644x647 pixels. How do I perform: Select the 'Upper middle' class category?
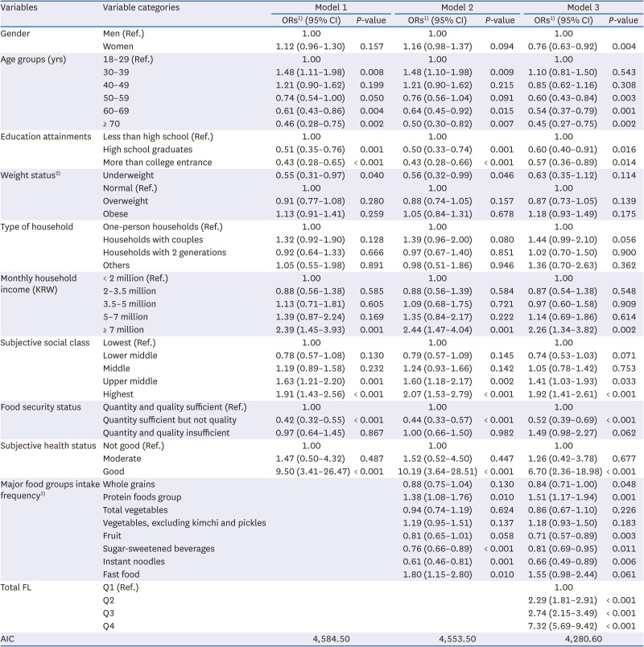pos(130,381)
